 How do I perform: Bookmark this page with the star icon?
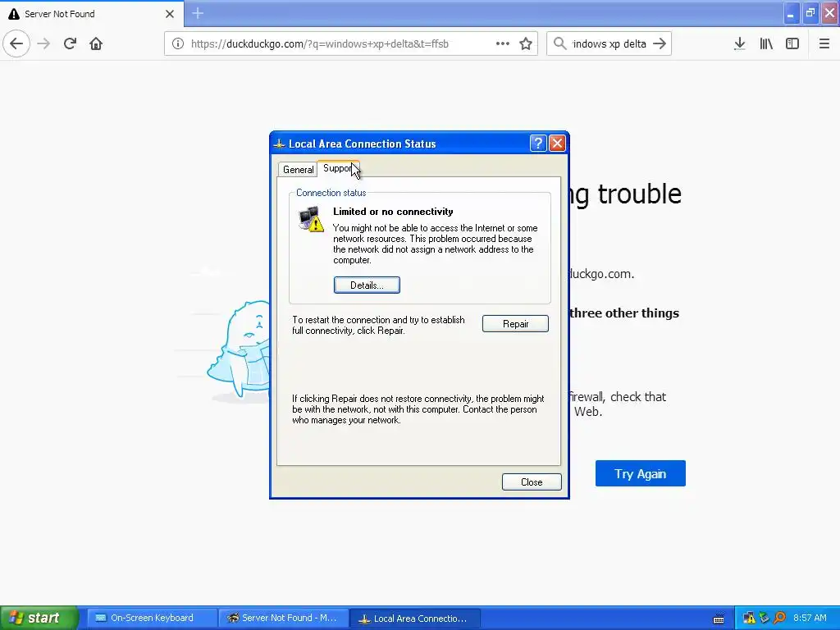tap(526, 44)
